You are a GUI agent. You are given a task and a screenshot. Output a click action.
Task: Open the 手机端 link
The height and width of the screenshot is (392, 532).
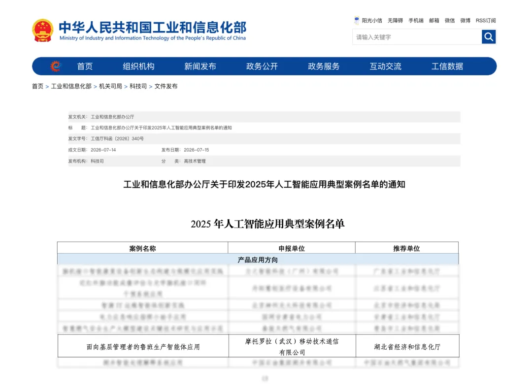pyautogui.click(x=416, y=21)
